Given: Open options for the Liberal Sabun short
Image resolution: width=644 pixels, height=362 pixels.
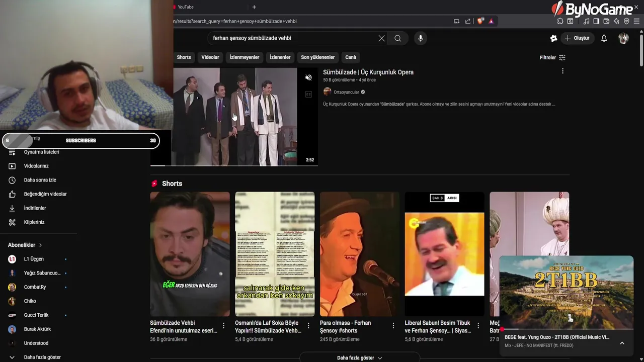Looking at the screenshot, I should [478, 326].
